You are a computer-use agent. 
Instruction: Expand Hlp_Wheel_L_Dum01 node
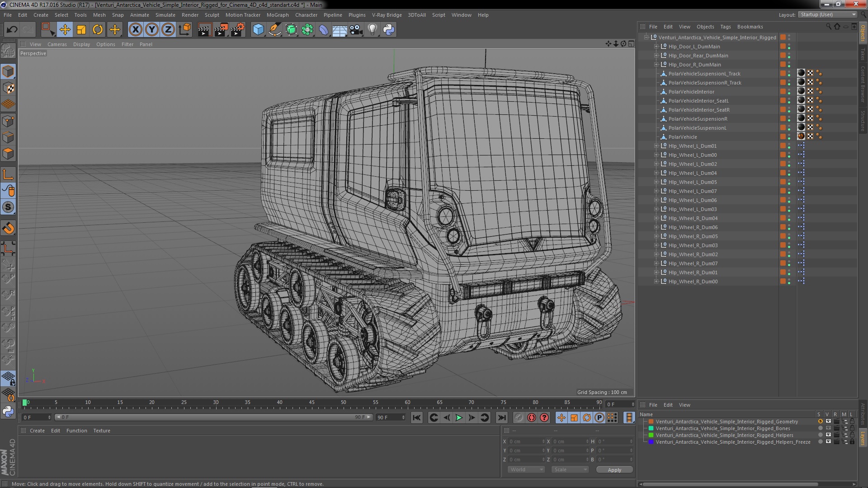(656, 146)
